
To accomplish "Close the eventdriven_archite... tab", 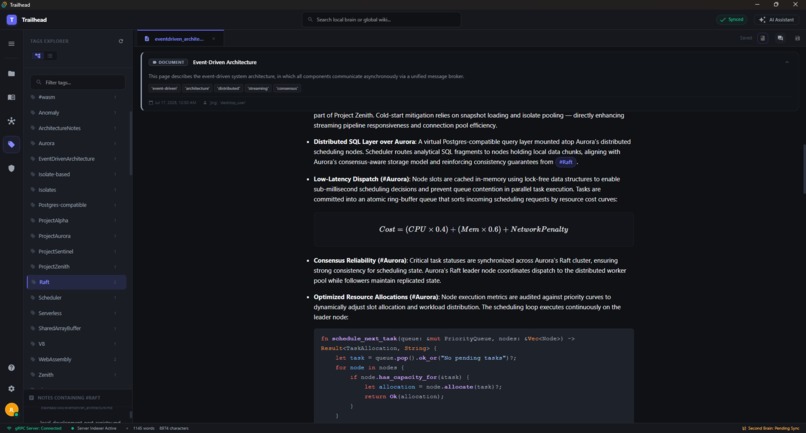I will 214,39.
